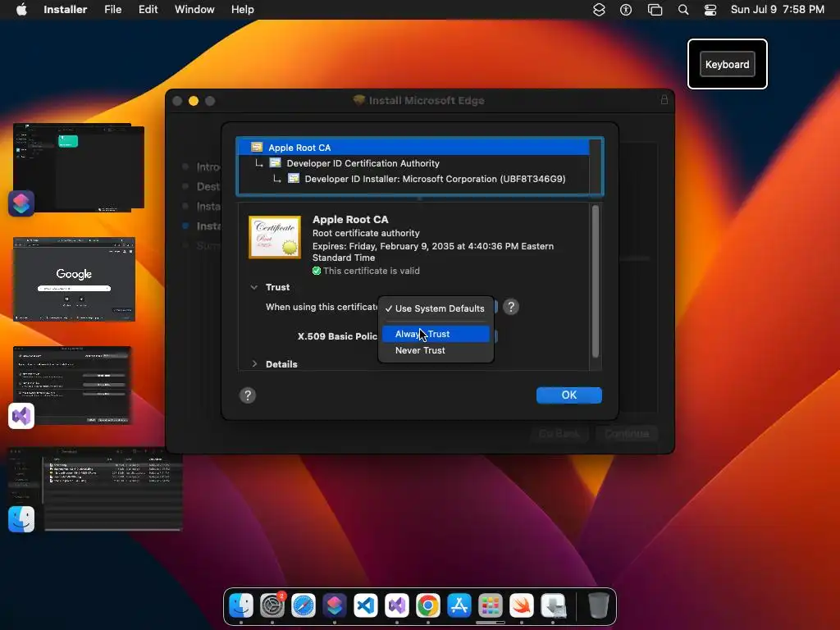Image resolution: width=840 pixels, height=630 pixels.
Task: Open Shortcuts from the Dock
Action: click(335, 606)
